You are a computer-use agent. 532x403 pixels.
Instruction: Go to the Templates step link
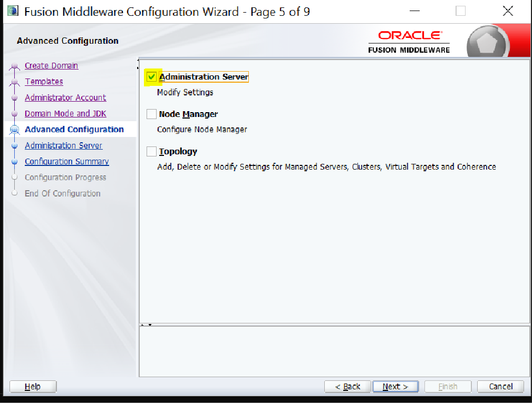click(x=44, y=82)
